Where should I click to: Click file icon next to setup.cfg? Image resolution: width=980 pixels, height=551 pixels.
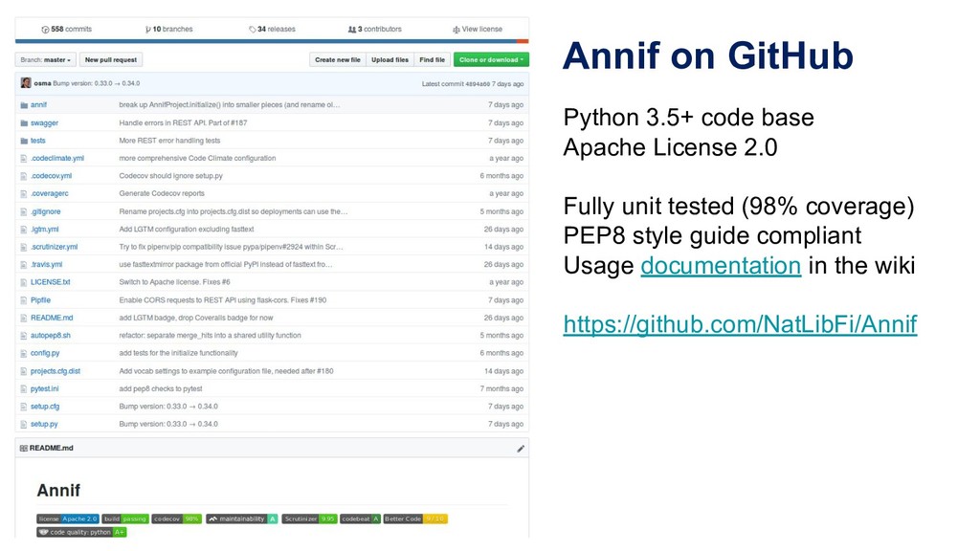[x=24, y=406]
